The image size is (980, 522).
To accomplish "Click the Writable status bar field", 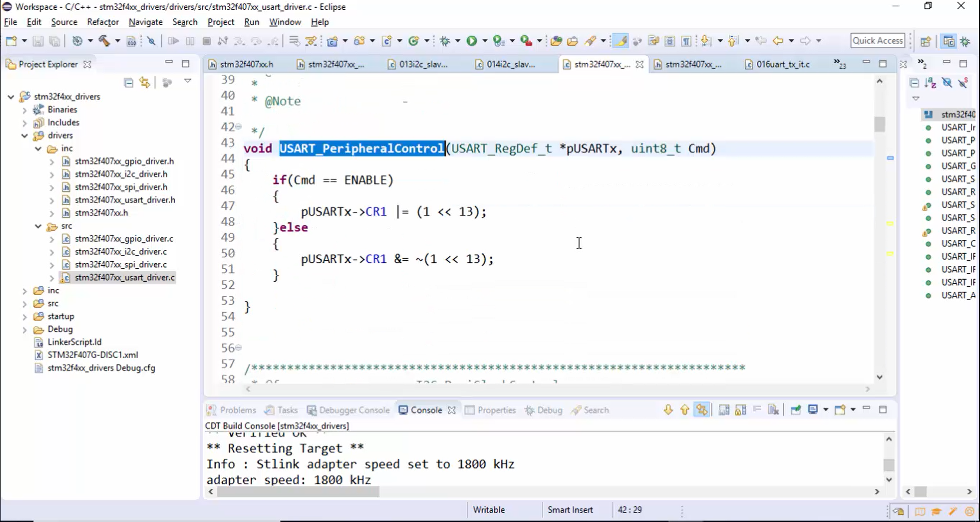I will (489, 510).
